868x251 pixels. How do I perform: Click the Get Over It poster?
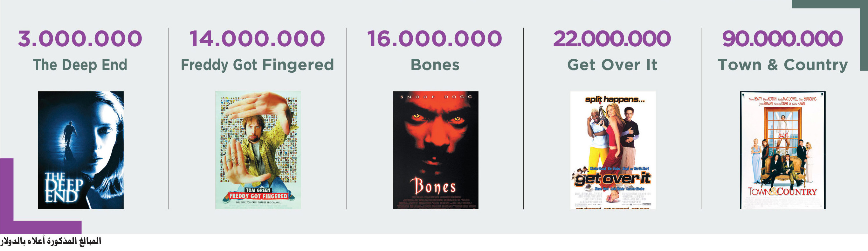(613, 150)
